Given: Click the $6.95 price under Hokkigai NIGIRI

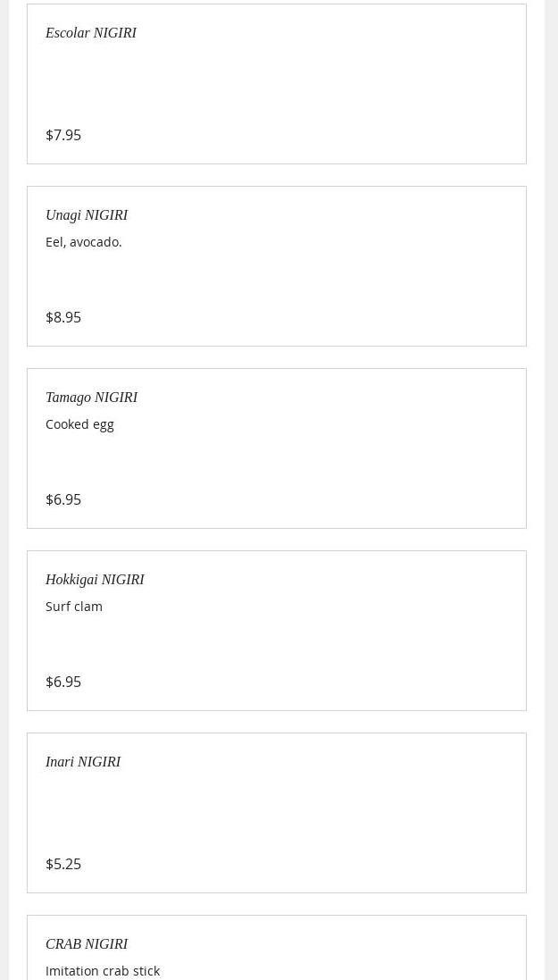Looking at the screenshot, I should point(63,682).
